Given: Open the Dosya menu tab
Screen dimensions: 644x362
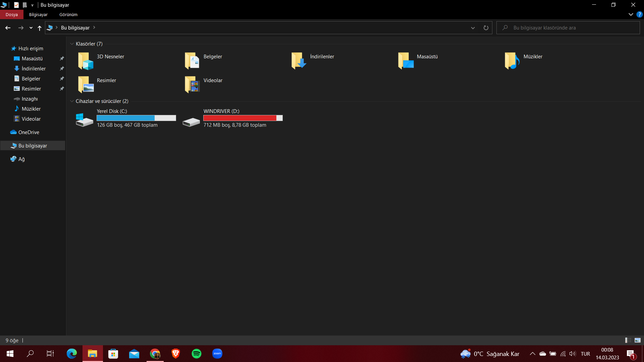Looking at the screenshot, I should [11, 14].
